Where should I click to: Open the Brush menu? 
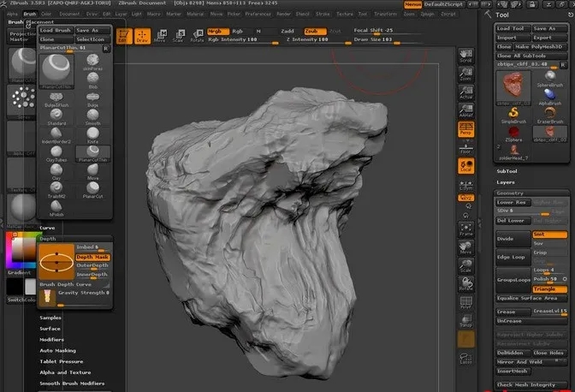29,15
